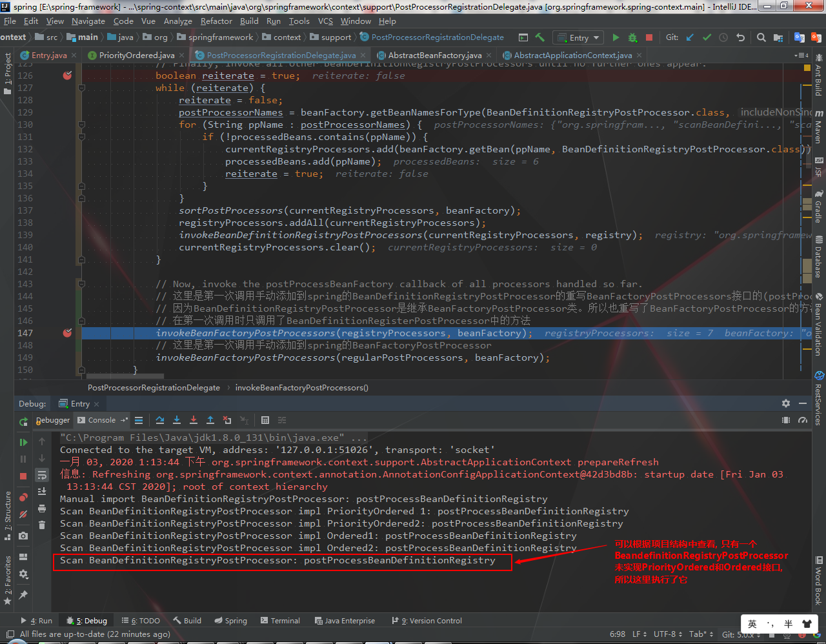Run the Entry configuration with the play icon
Image resolution: width=826 pixels, height=644 pixels.
coord(616,37)
